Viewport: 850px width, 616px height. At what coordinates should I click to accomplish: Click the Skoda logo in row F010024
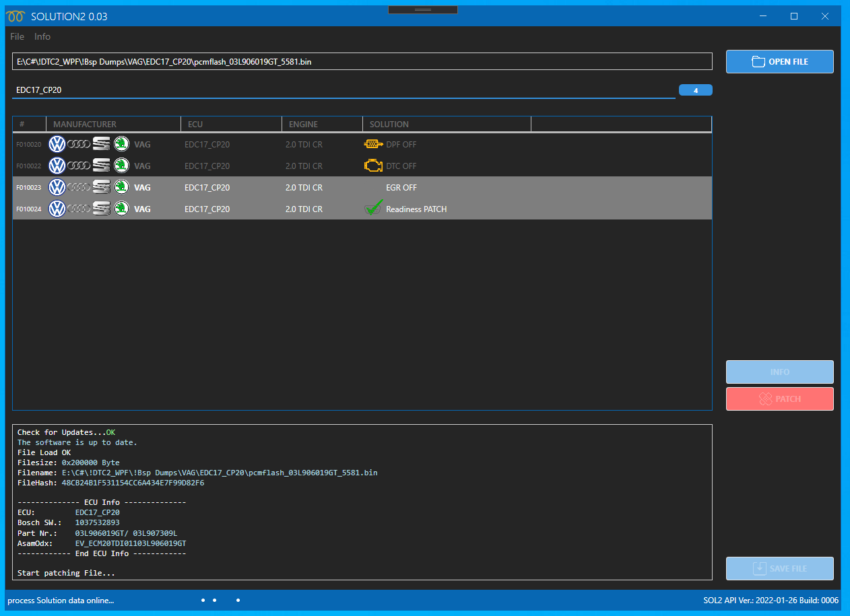point(121,209)
